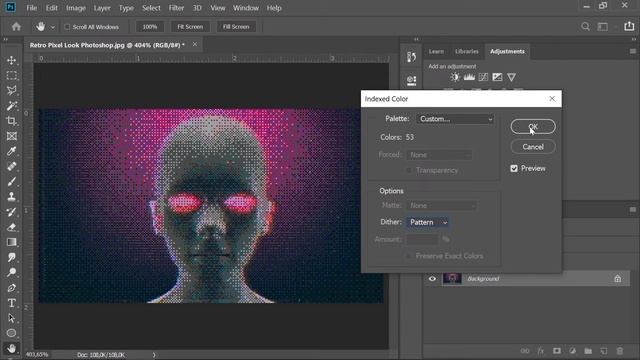This screenshot has height=360, width=640.
Task: Open the Properties panel icon below History
Action: [x=411, y=81]
